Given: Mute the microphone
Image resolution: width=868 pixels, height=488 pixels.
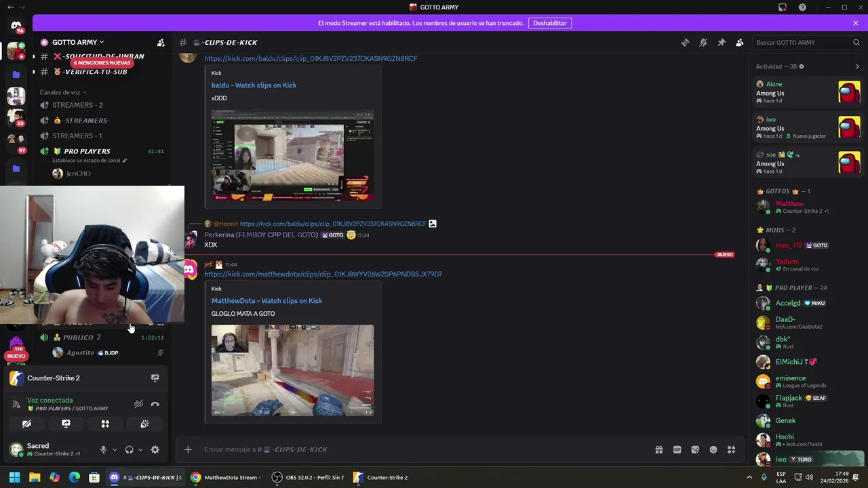Looking at the screenshot, I should [x=104, y=449].
